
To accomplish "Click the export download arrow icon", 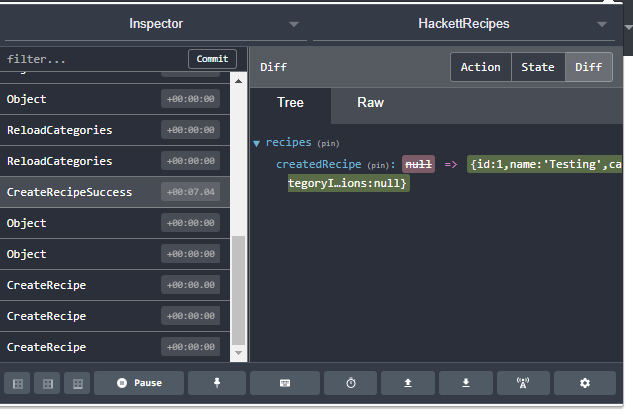I will coord(465,383).
